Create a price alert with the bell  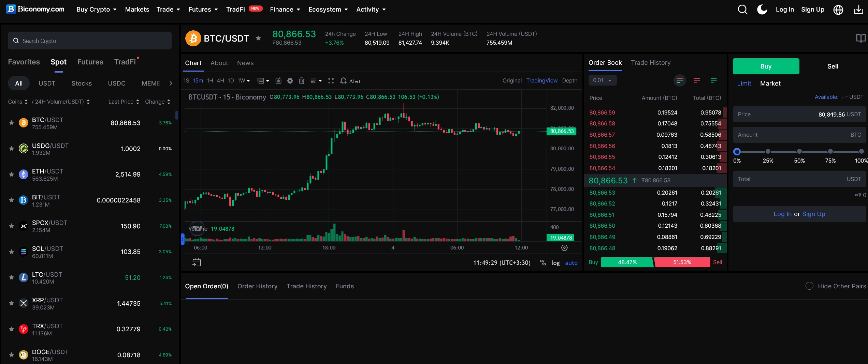(x=350, y=81)
